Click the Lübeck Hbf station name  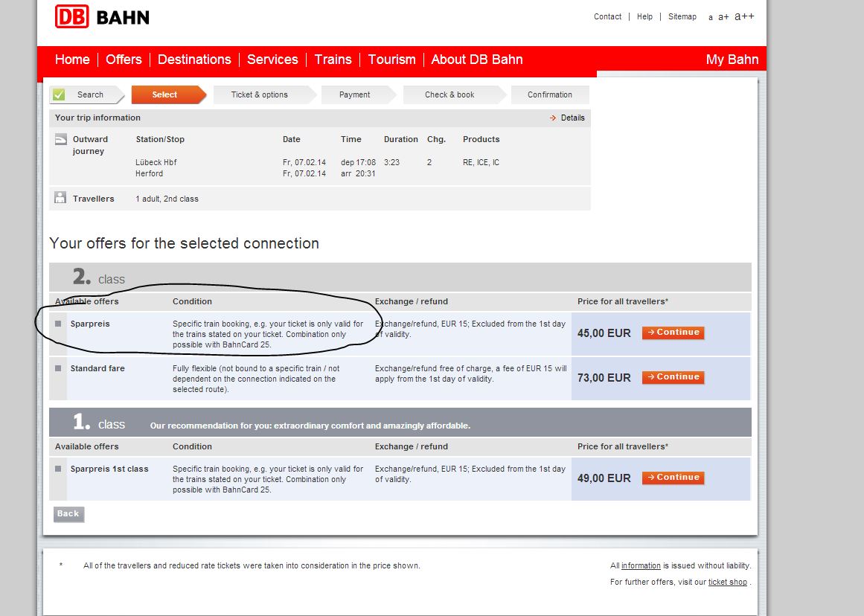[x=156, y=162]
